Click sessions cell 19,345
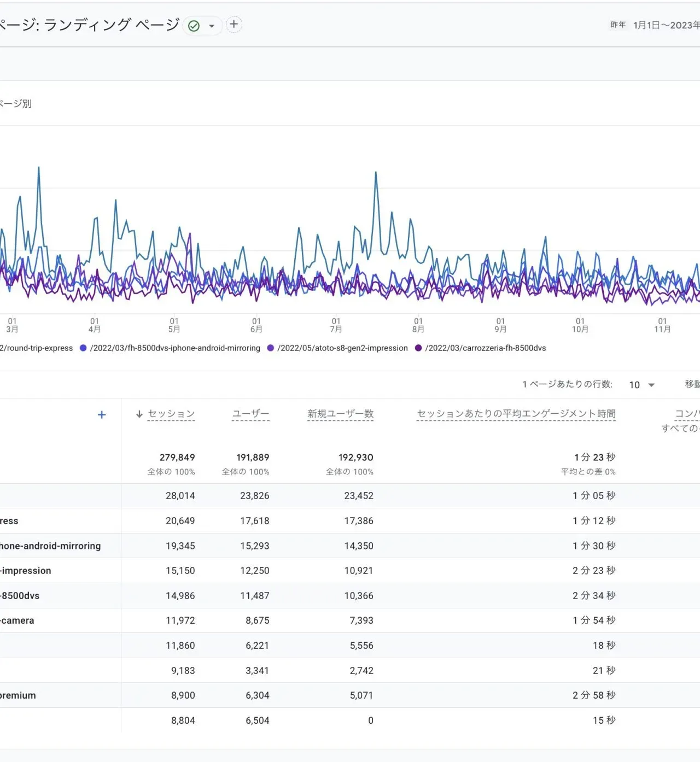The height and width of the screenshot is (762, 700). tap(180, 546)
